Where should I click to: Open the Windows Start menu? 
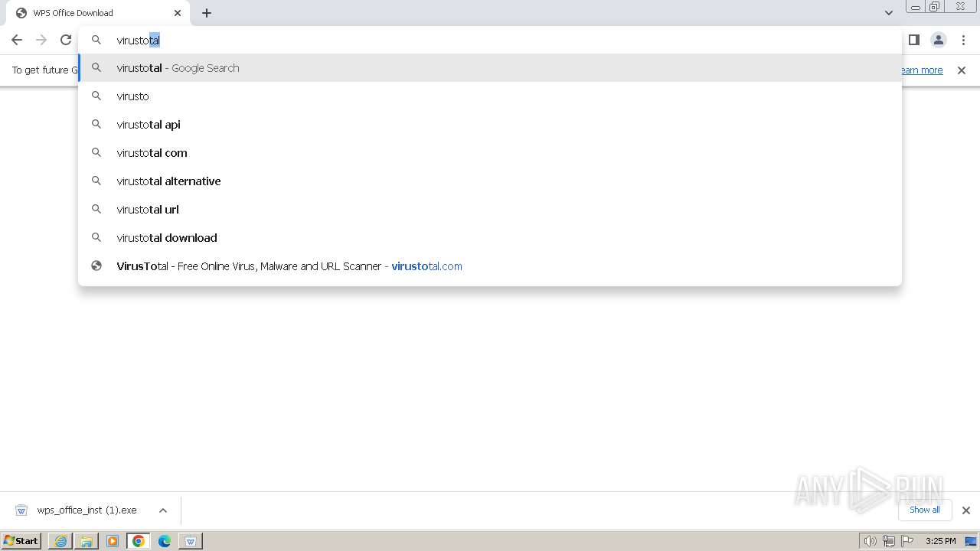click(21, 541)
